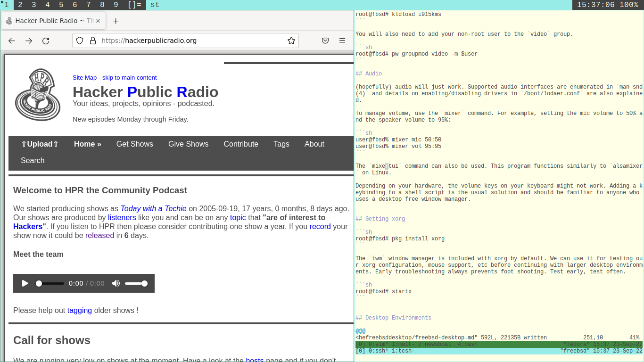Click the clock and battery status text

coord(608,5)
